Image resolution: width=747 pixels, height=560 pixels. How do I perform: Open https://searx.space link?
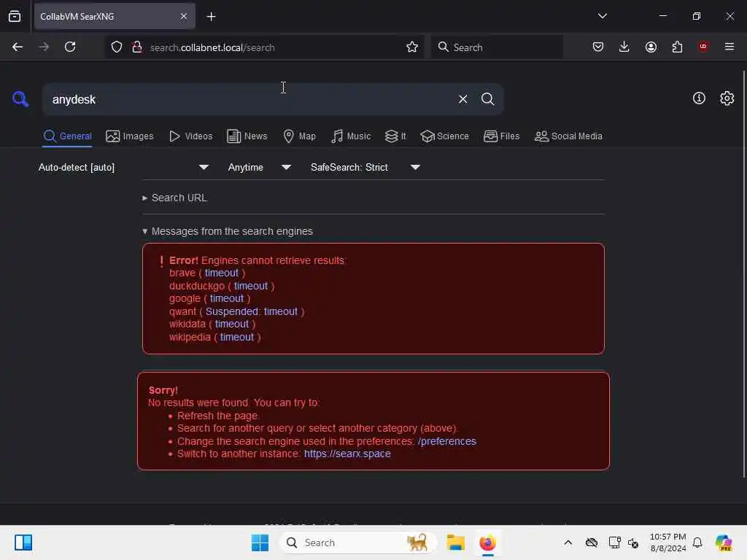347,454
